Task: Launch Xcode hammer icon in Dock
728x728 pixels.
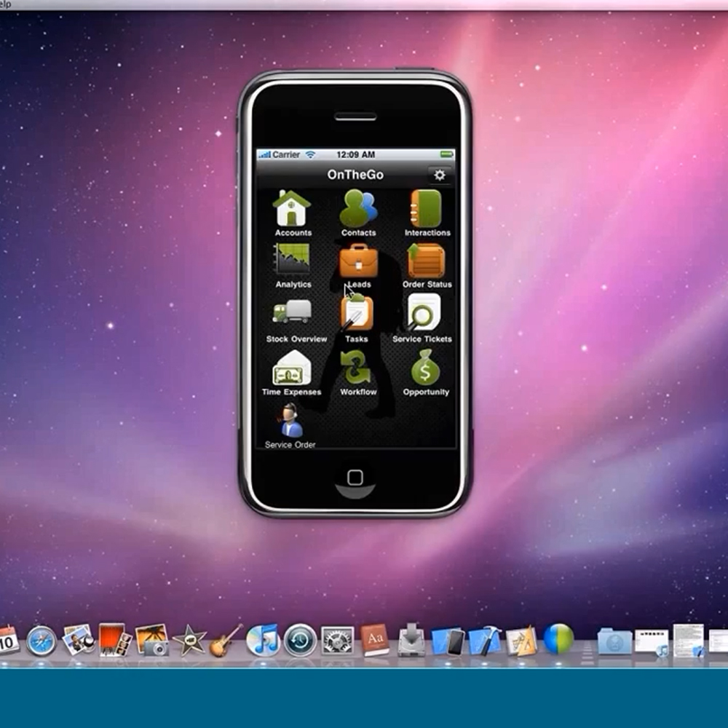Action: tap(485, 641)
